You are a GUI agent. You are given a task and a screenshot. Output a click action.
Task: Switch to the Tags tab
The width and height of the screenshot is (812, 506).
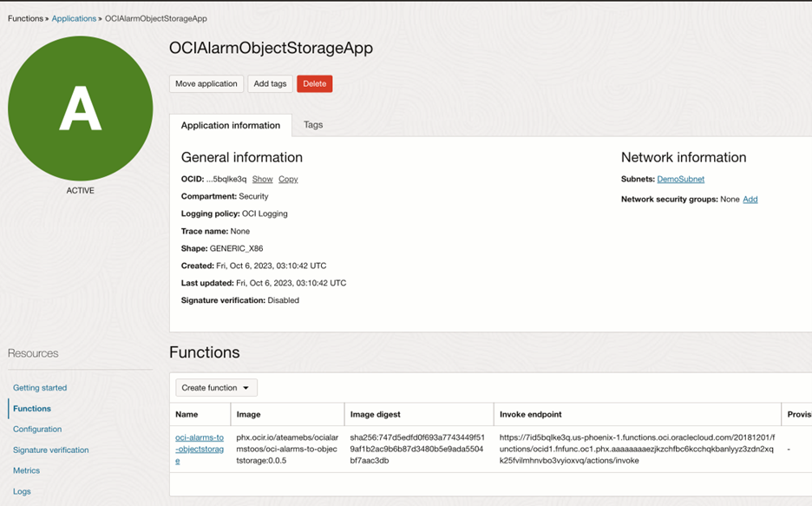312,125
